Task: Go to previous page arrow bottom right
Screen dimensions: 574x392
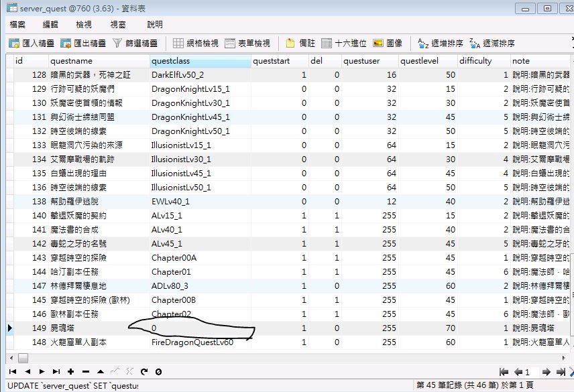Action: pos(518,372)
